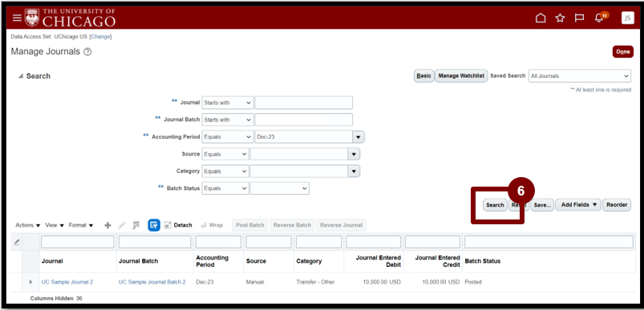Go to the Home icon

point(541,18)
